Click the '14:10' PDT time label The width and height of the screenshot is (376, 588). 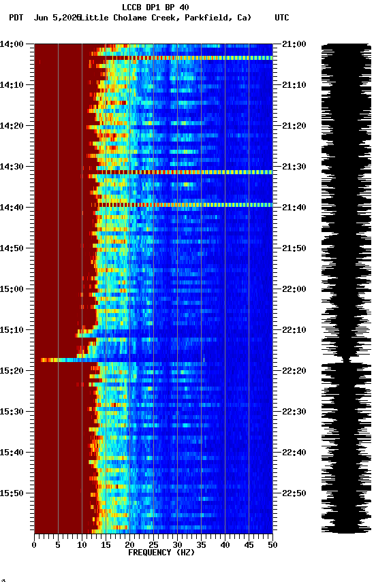point(12,85)
